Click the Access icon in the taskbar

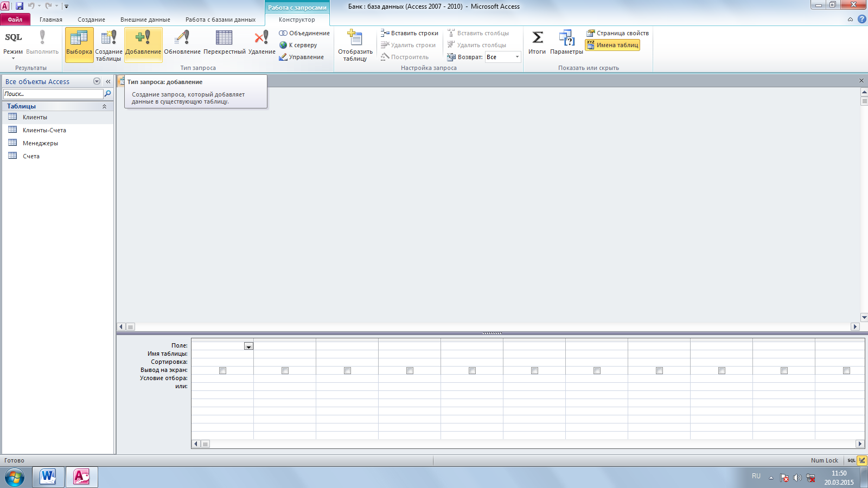[x=82, y=477]
